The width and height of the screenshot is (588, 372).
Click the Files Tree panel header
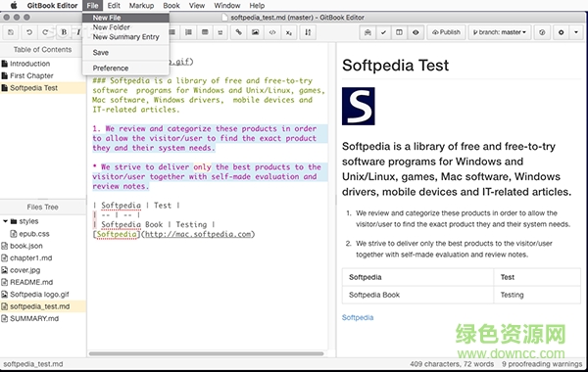coord(42,208)
